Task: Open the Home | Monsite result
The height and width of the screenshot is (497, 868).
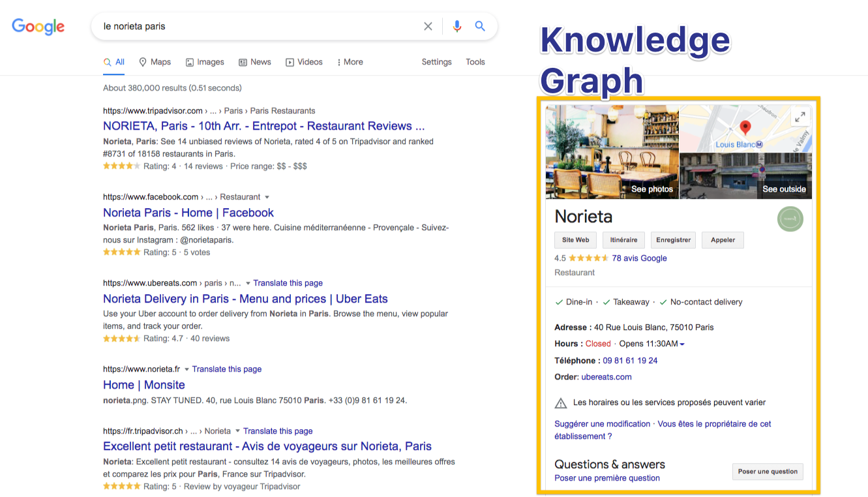Action: [144, 385]
